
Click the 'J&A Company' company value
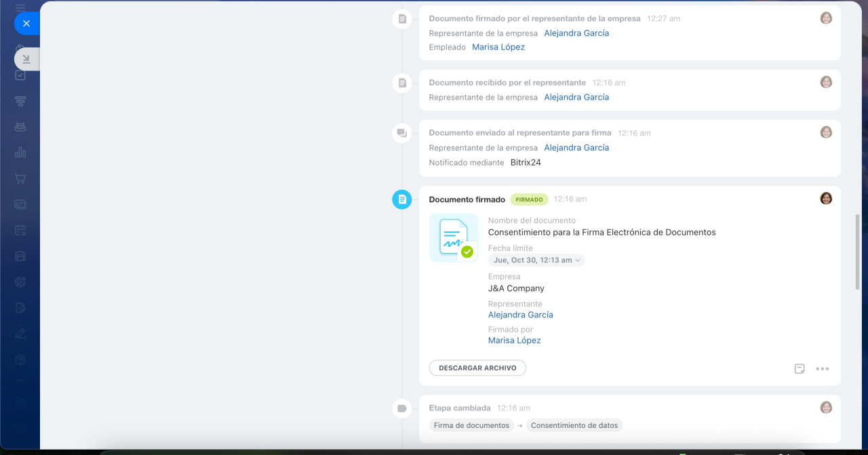tap(516, 288)
